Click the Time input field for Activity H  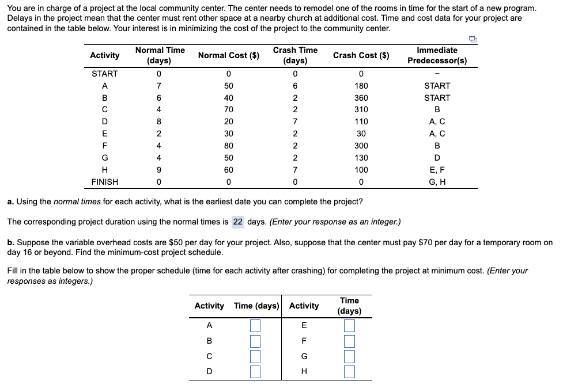point(348,371)
